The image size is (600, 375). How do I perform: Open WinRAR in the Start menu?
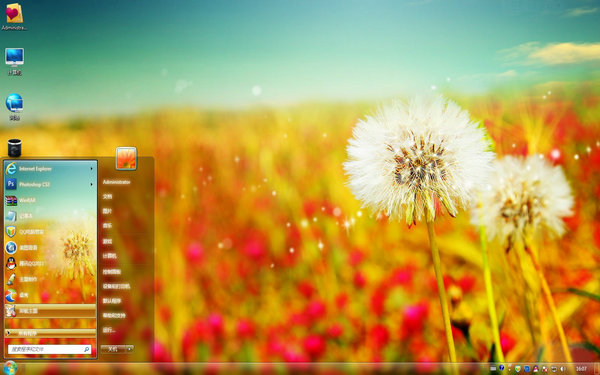50,200
